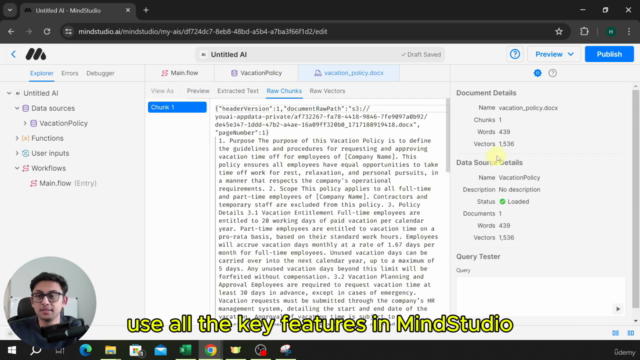Expand the VacationPolicy data source node
The width and height of the screenshot is (640, 360).
coord(25,123)
